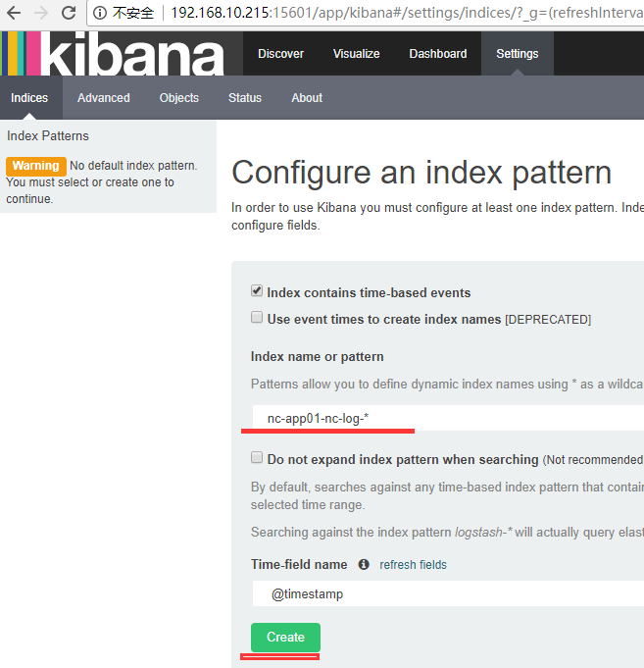Open the About sub-tab
The width and height of the screenshot is (644, 668).
[x=307, y=98]
